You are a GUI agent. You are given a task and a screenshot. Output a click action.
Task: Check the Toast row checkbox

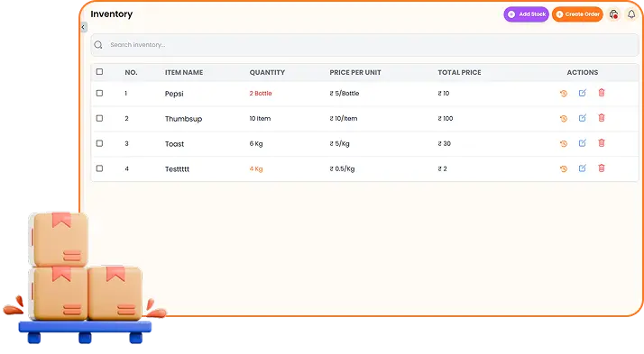tap(99, 143)
